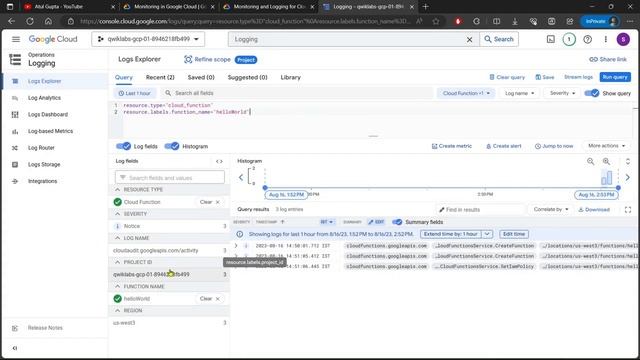Collapse SEVERITY section
640x360 pixels.
coord(118,214)
